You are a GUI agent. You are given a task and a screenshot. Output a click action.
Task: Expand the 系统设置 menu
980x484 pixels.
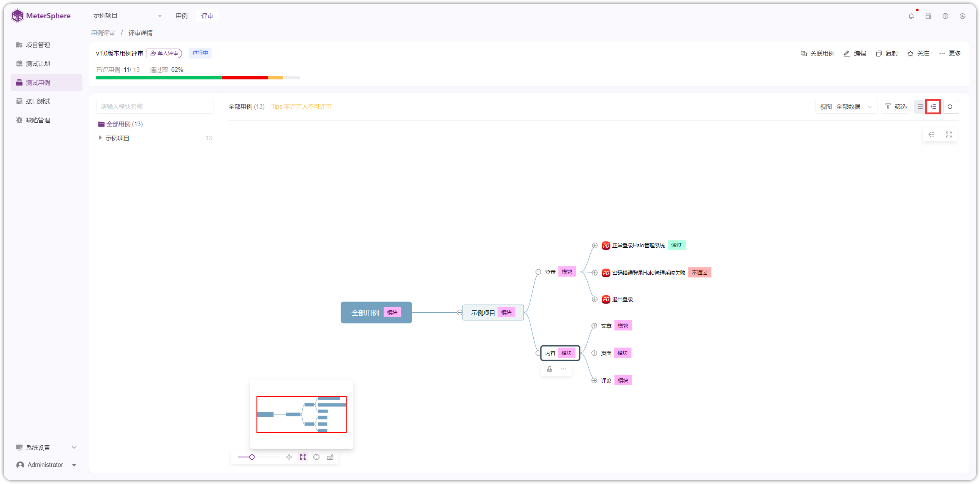[x=46, y=447]
